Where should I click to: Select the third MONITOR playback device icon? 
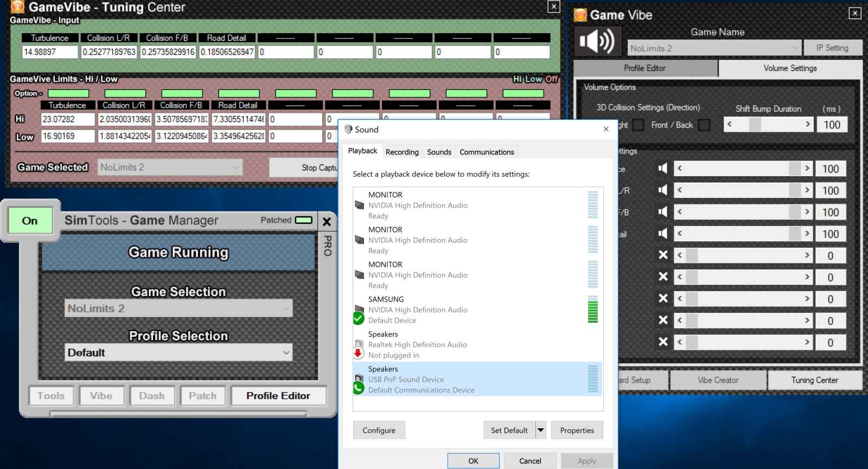359,275
